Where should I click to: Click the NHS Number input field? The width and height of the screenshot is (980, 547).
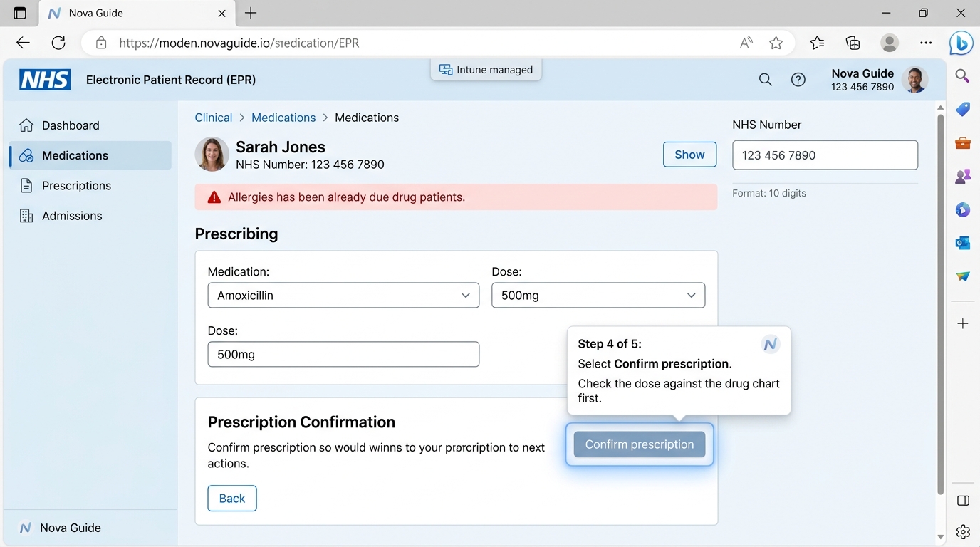pyautogui.click(x=825, y=155)
